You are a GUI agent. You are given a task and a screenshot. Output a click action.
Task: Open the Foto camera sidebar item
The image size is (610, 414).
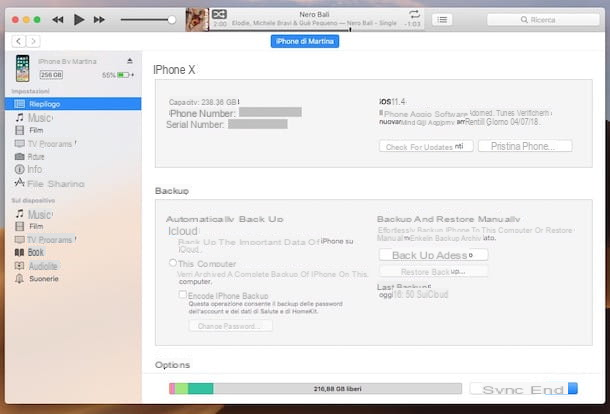(x=30, y=156)
